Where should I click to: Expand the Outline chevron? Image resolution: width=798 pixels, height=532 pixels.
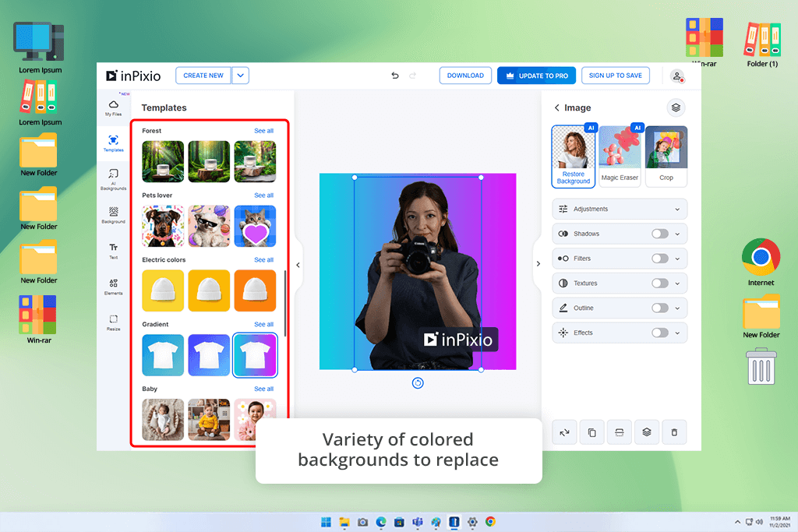coord(677,308)
